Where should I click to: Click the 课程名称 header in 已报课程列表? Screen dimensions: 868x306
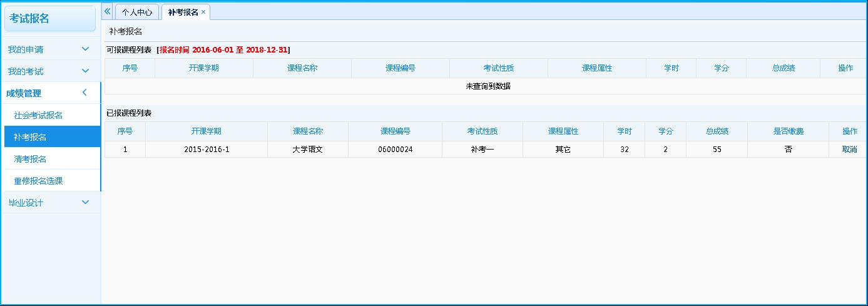[307, 131]
